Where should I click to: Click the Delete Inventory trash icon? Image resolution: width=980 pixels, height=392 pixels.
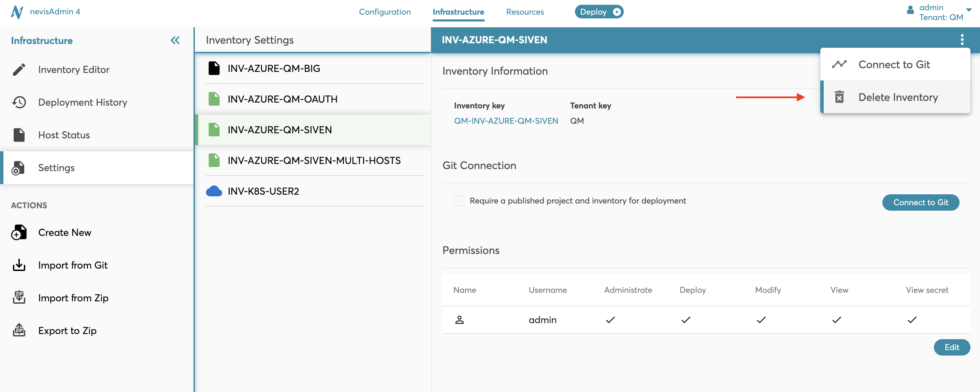tap(839, 97)
